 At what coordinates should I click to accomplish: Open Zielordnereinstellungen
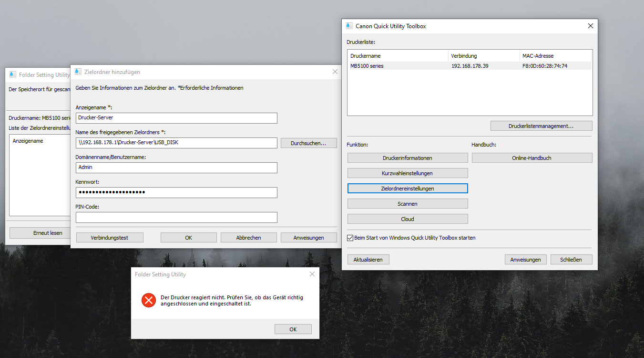pos(408,189)
